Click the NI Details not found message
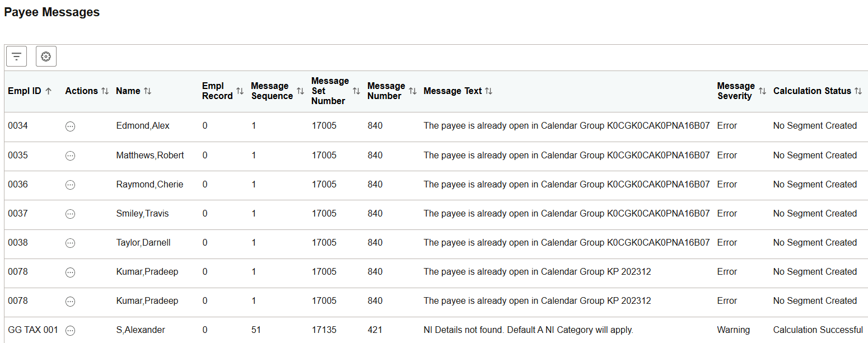This screenshot has height=343, width=868. point(529,330)
